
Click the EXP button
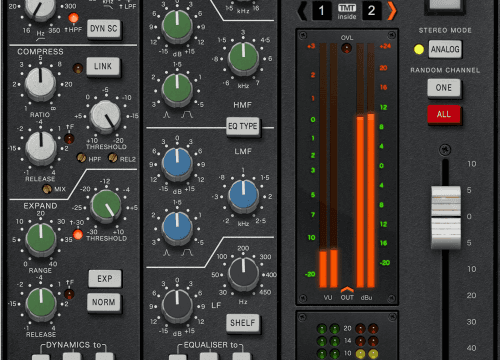pos(105,279)
